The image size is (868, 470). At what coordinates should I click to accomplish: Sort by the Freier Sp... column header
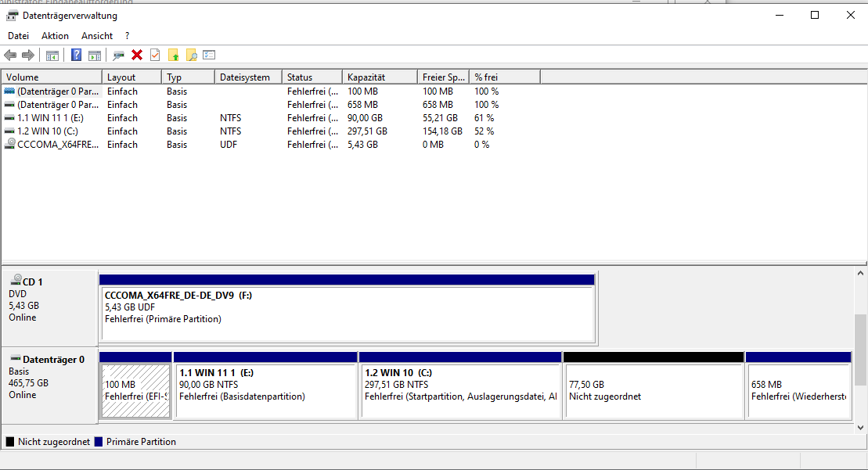[444, 77]
